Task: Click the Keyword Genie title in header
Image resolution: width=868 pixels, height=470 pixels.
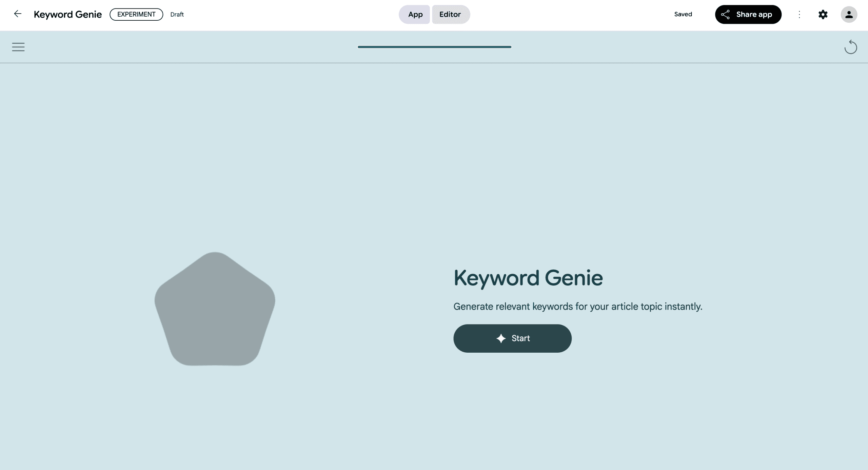Action: click(68, 14)
